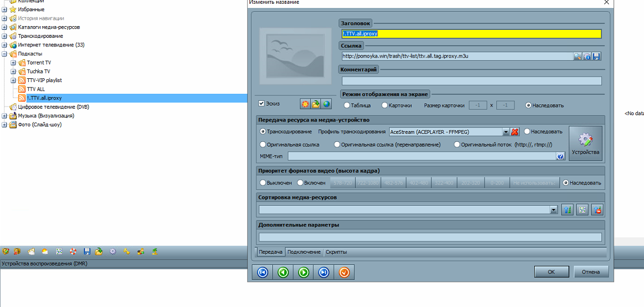Open the transcoding profile AceStream dropdown

[x=506, y=132]
